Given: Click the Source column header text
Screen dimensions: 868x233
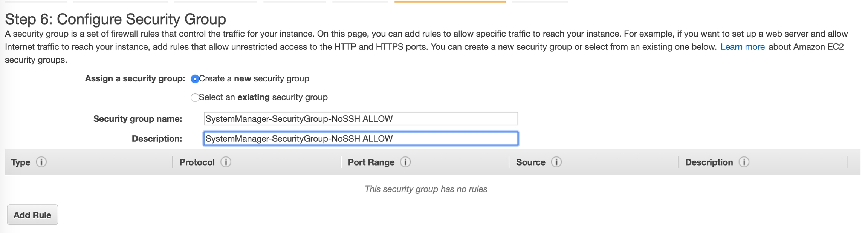Looking at the screenshot, I should [530, 162].
